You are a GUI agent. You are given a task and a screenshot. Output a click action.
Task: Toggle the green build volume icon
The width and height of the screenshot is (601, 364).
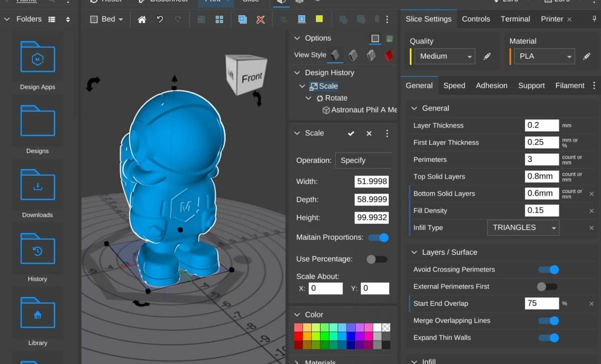pyautogui.click(x=389, y=38)
